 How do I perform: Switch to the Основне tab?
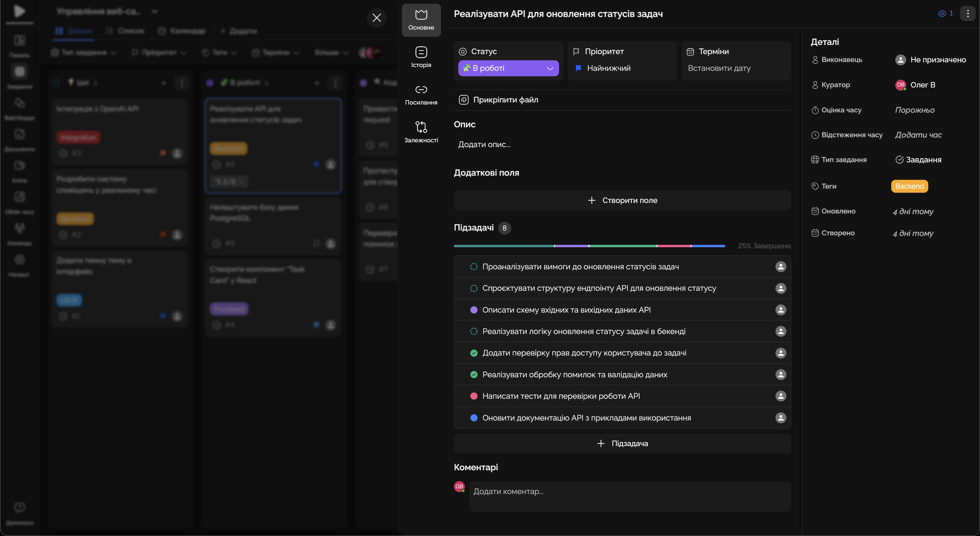pos(421,20)
